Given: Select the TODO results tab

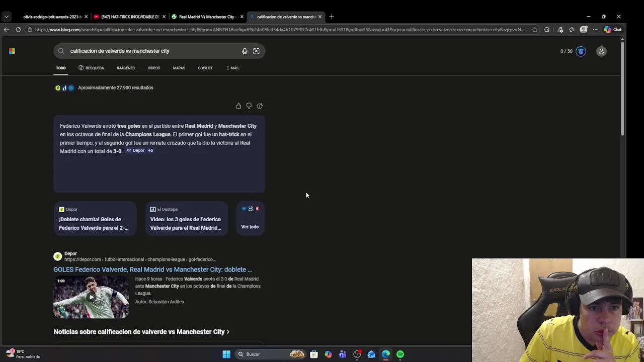Looking at the screenshot, I should (x=60, y=68).
